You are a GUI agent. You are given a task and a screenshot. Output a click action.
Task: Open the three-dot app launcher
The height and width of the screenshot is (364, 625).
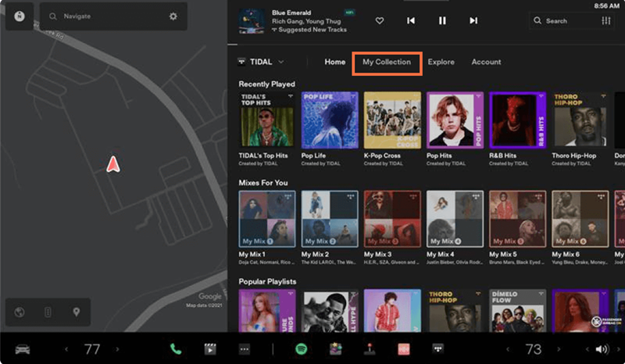click(245, 349)
